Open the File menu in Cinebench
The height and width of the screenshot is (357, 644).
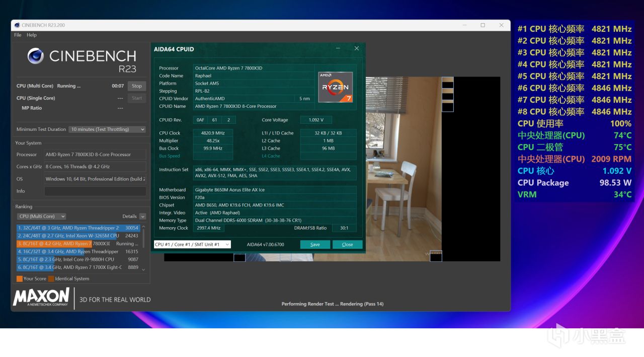point(18,35)
